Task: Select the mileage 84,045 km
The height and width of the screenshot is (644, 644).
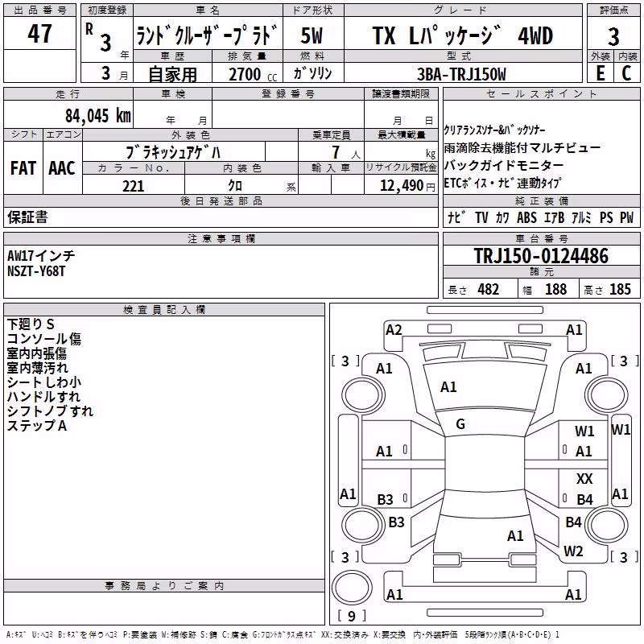Action: pos(97,116)
